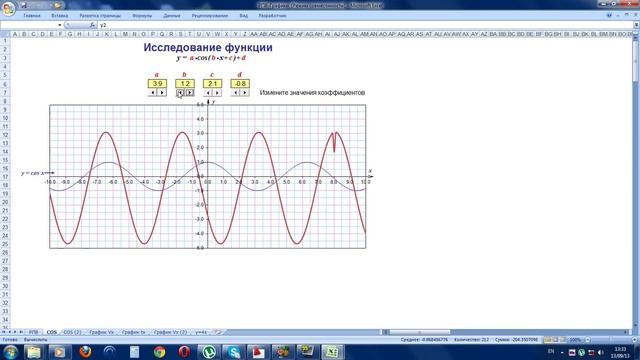Select the yellow cell with value 2.1
Image resolution: width=640 pixels, height=360 pixels.
(x=212, y=84)
